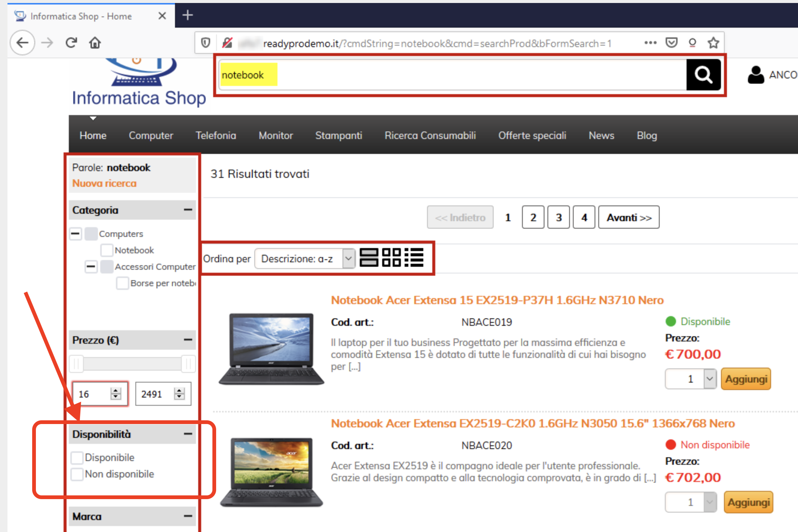Click the icon left of the bookmark star
Screen dimensions: 798x532
693,43
